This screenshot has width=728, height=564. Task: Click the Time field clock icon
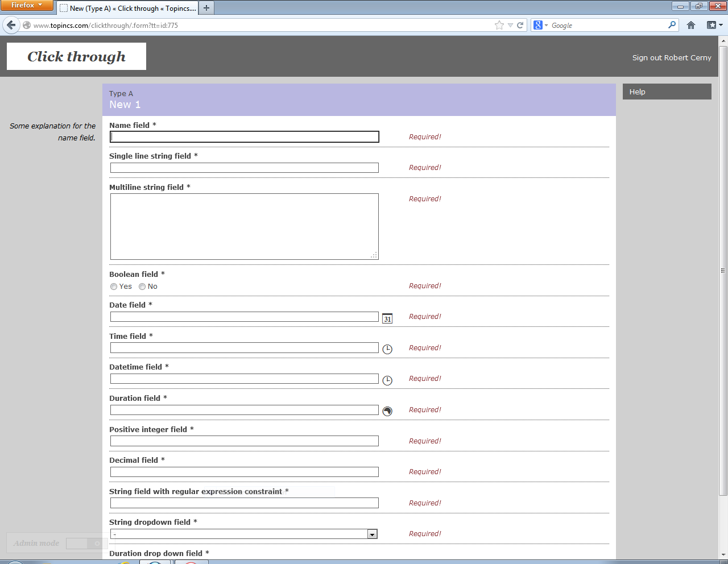click(x=387, y=349)
